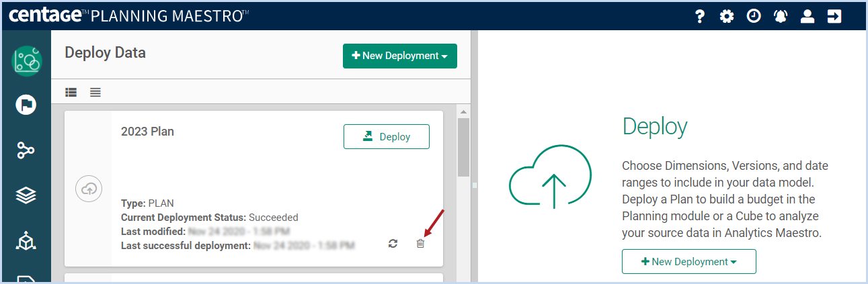The image size is (868, 284).
Task: Click the deployment list scrollbar thumb
Action: coord(463,147)
